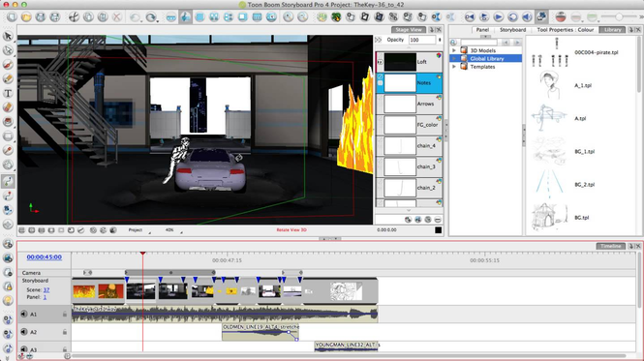
Task: Toggle lock on audio track A2
Action: click(x=65, y=332)
